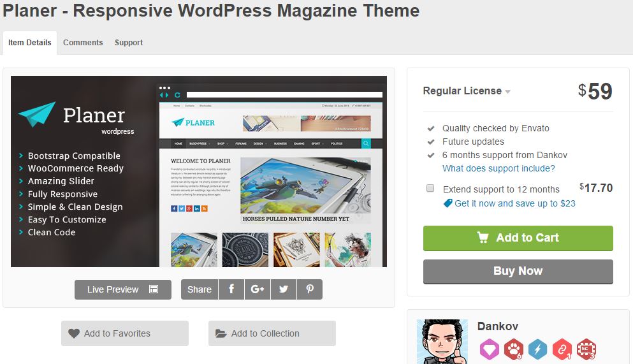Switch to the Comments tab
This screenshot has height=364, width=633.
tap(83, 42)
